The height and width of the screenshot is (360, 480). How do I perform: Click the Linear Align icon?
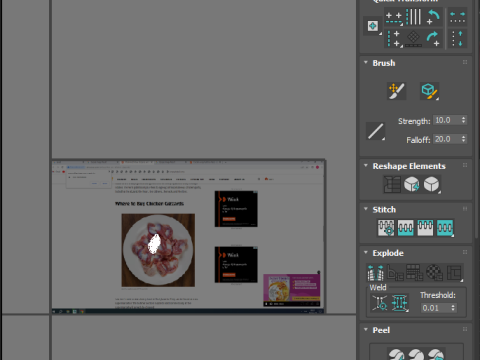pyautogui.click(x=414, y=17)
